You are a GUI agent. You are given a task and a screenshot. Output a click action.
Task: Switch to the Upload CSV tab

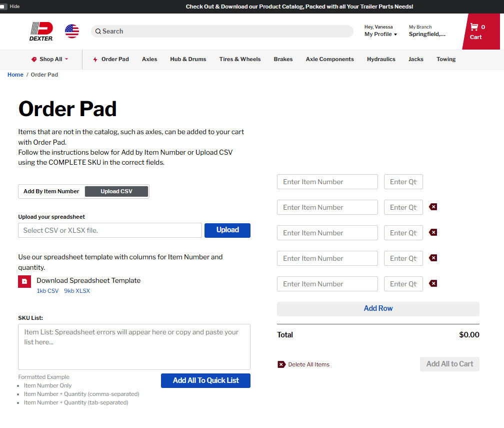tap(116, 191)
